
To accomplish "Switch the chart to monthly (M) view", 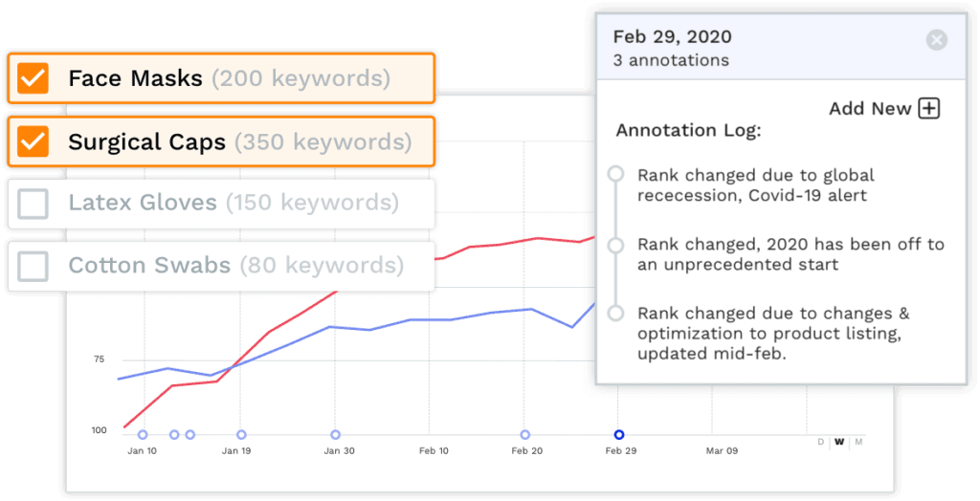I will pos(858,442).
